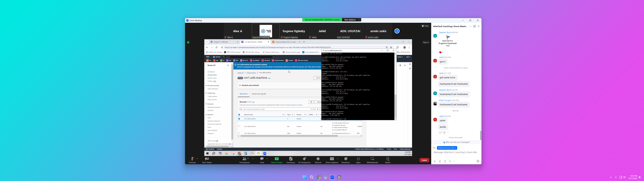The image size is (644, 181).
Task: Click the 'Who can see your messages?' link
Action: coord(457,142)
